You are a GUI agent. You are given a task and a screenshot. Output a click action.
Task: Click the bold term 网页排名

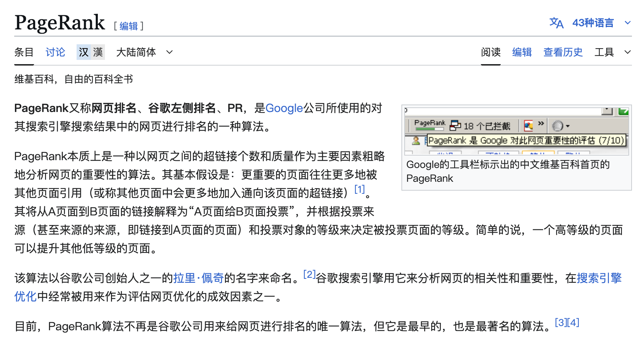(114, 108)
